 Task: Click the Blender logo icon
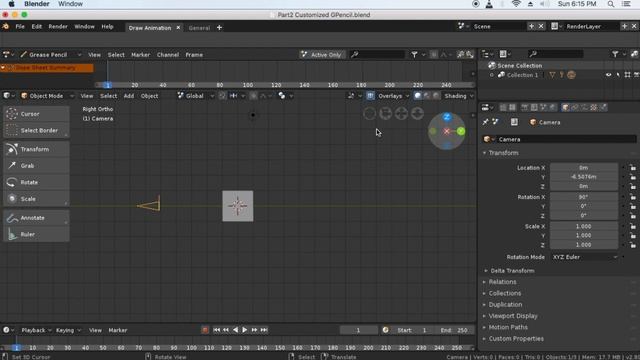click(x=6, y=27)
